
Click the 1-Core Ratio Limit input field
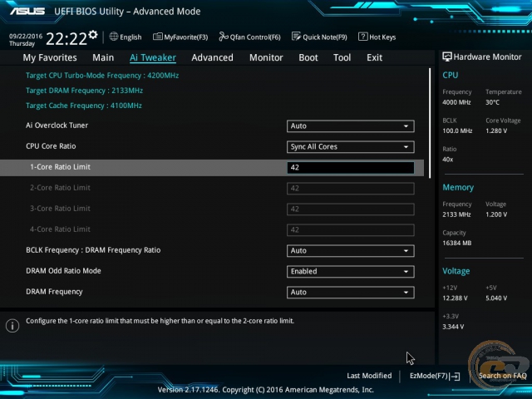click(x=350, y=168)
